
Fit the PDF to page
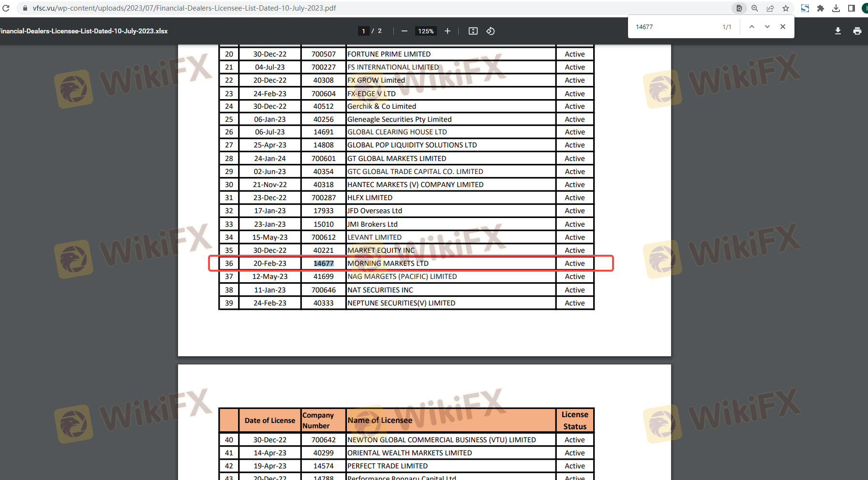(x=473, y=31)
